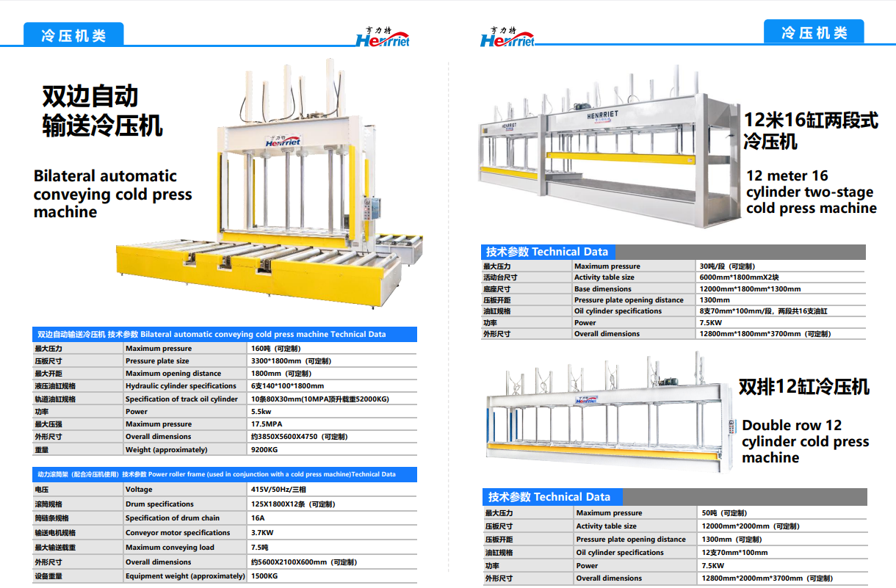The height and width of the screenshot is (588, 896).
Task: Select the left 冷压机类 blue tab
Action: 73,35
